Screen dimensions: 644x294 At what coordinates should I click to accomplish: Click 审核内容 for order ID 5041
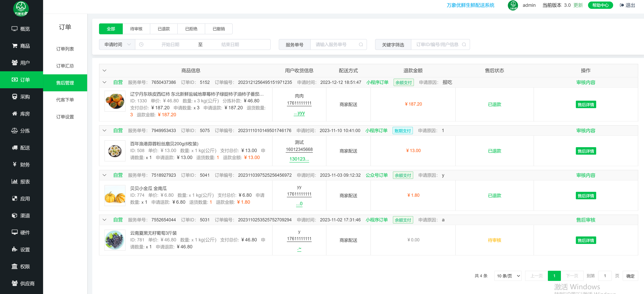pyautogui.click(x=586, y=175)
